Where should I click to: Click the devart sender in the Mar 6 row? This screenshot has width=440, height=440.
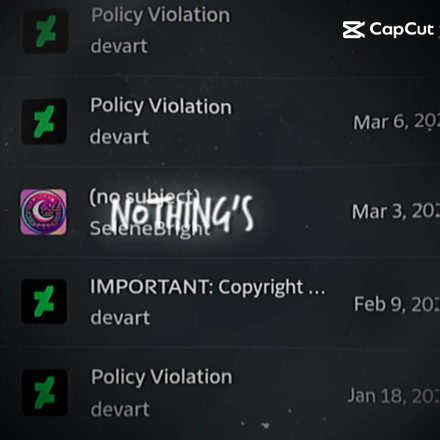[119, 137]
